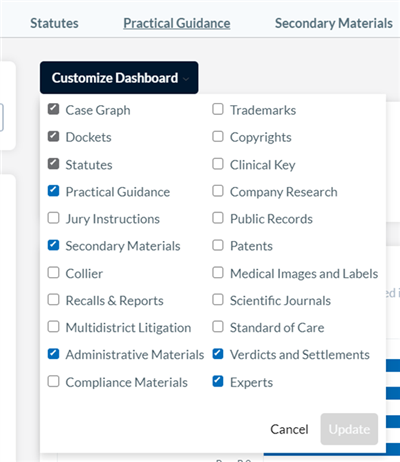Check the Clinical Key option
Screen dimensions: 400x462
tap(218, 164)
